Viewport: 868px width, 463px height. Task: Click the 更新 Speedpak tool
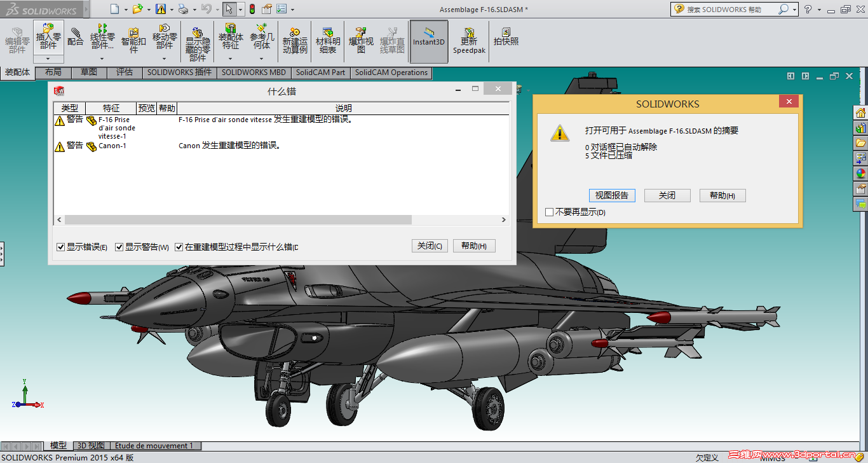pos(469,41)
